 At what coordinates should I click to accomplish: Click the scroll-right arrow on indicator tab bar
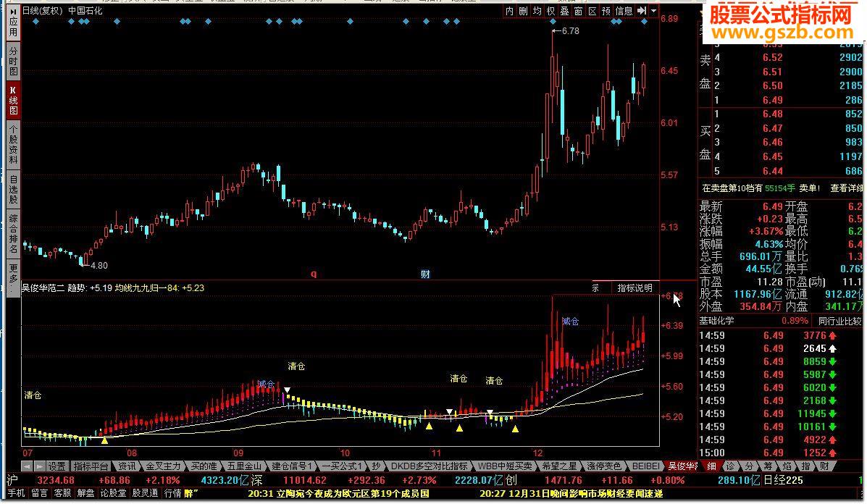[39, 466]
